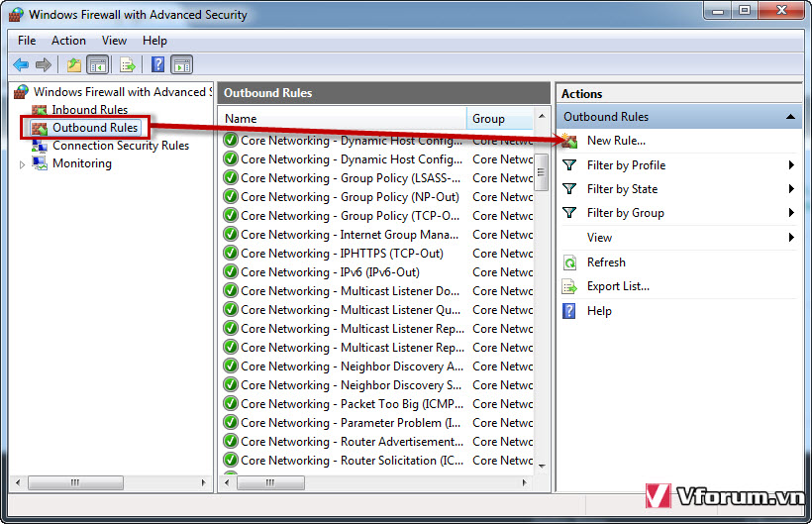The height and width of the screenshot is (524, 812).
Task: Click the rules list scroll up arrow
Action: (541, 116)
